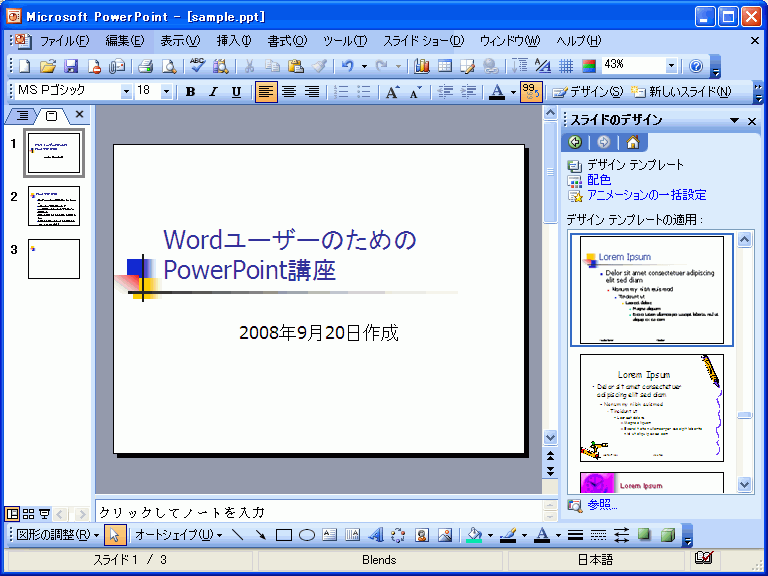The image size is (768, 576).
Task: Select the slide 2 thumbnail
Action: click(x=54, y=206)
